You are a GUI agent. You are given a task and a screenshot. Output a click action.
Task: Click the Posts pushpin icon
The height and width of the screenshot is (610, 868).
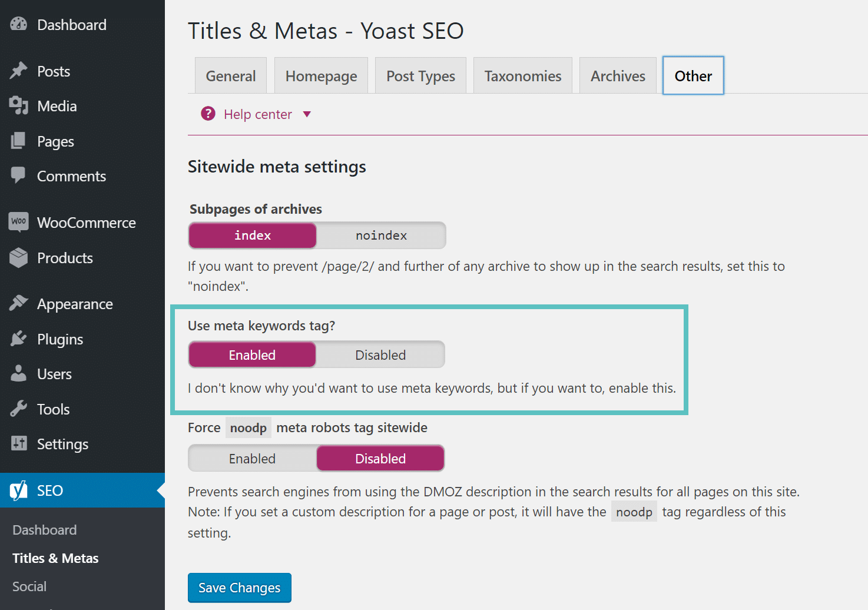click(x=18, y=71)
